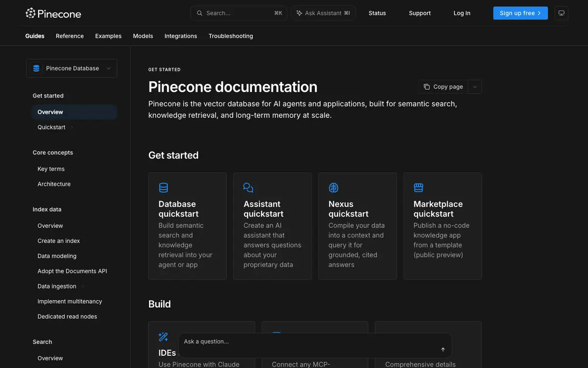Open the Marketplace quickstart card title
Viewport: 588px width, 368px height.
coord(438,209)
